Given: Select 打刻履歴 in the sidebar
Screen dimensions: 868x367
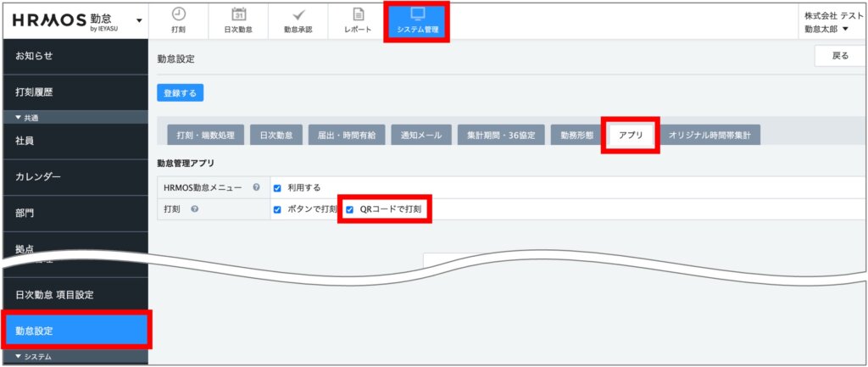Looking at the screenshot, I should (40, 92).
